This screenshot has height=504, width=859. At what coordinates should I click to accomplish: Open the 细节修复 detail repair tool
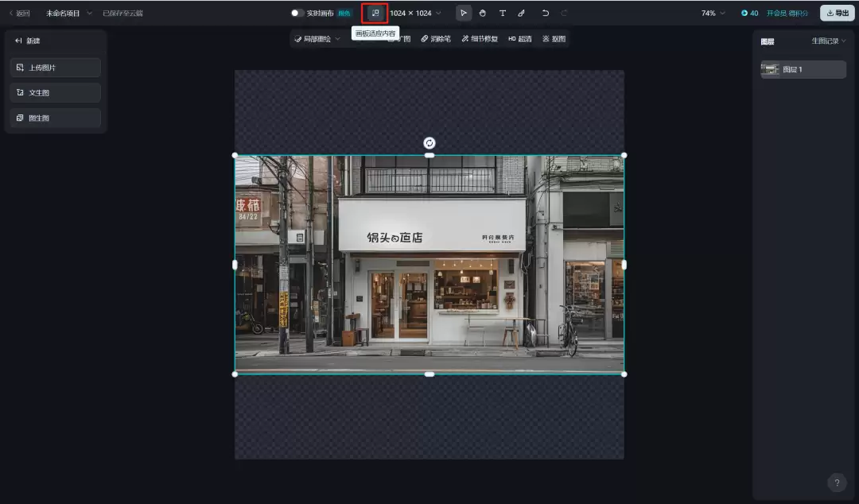click(x=480, y=39)
